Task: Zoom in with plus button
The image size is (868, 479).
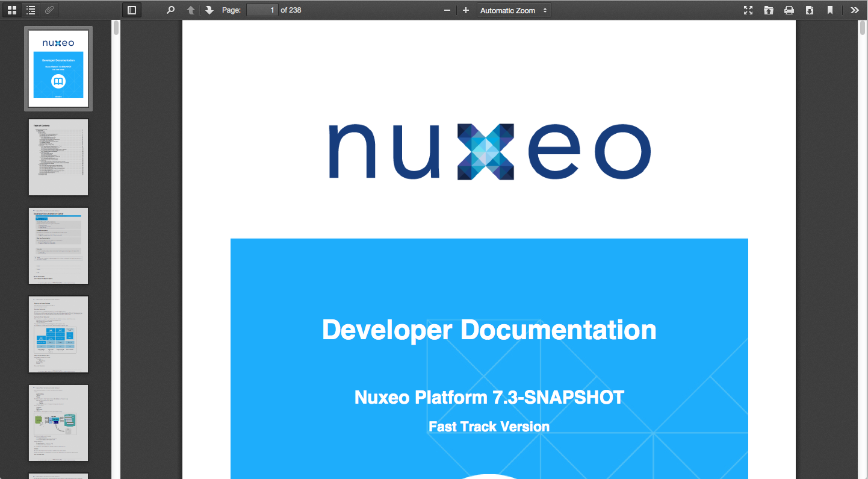Action: (465, 10)
